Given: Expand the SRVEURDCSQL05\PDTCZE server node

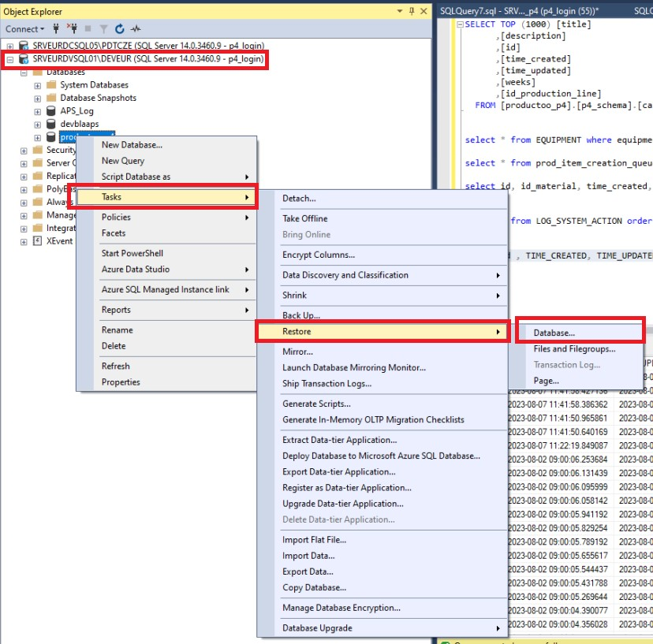Looking at the screenshot, I should 10,46.
